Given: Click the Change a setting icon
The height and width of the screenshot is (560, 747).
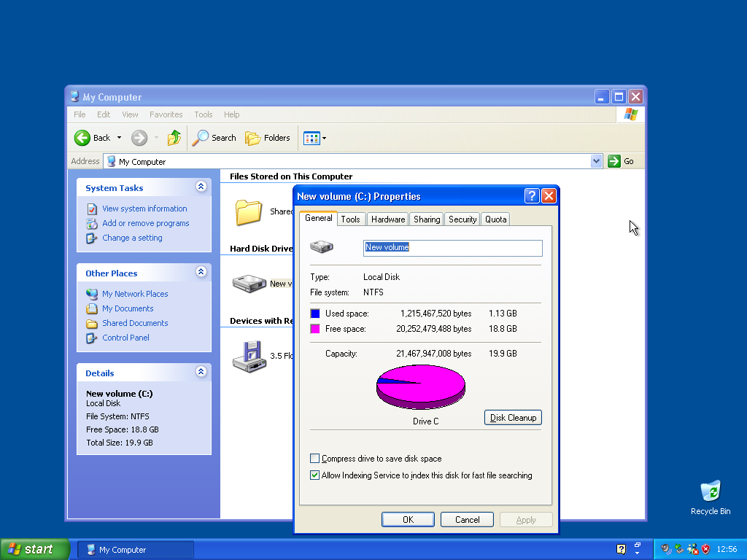Looking at the screenshot, I should pos(92,238).
